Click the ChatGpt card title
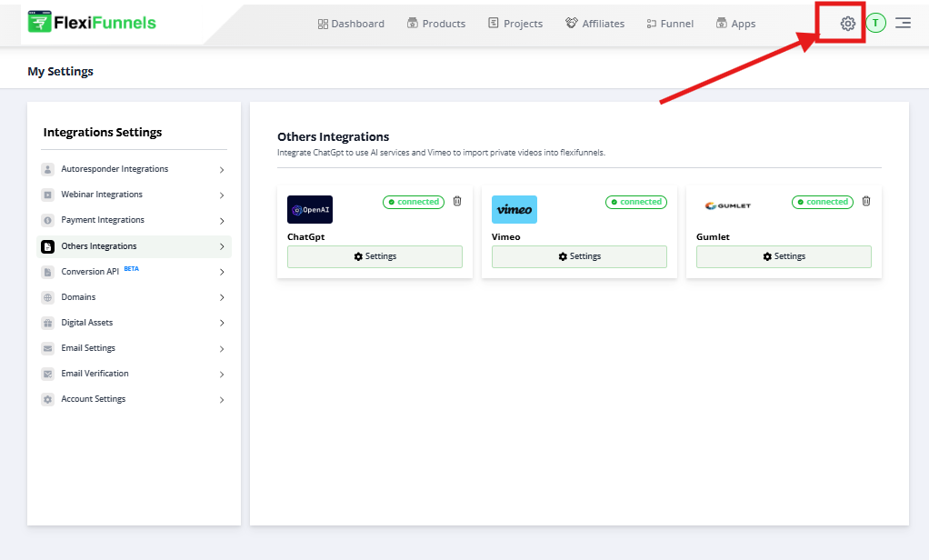929x560 pixels. pos(305,236)
